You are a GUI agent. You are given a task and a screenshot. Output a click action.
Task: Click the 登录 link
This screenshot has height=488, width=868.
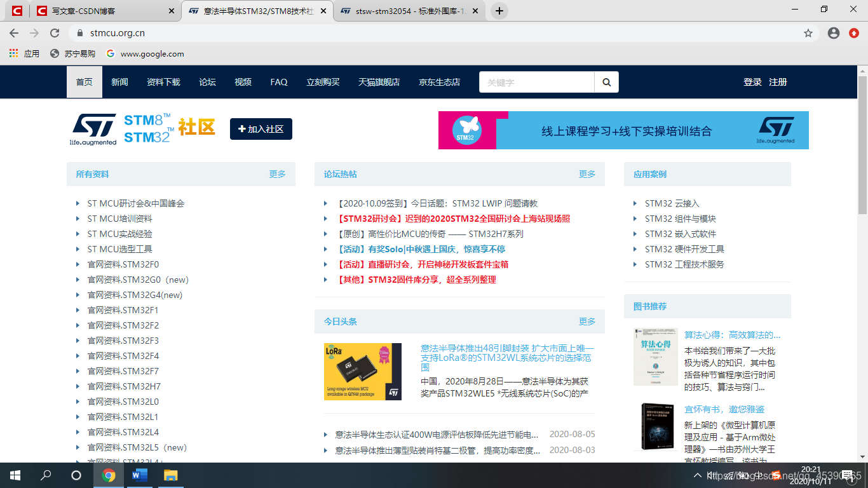752,82
